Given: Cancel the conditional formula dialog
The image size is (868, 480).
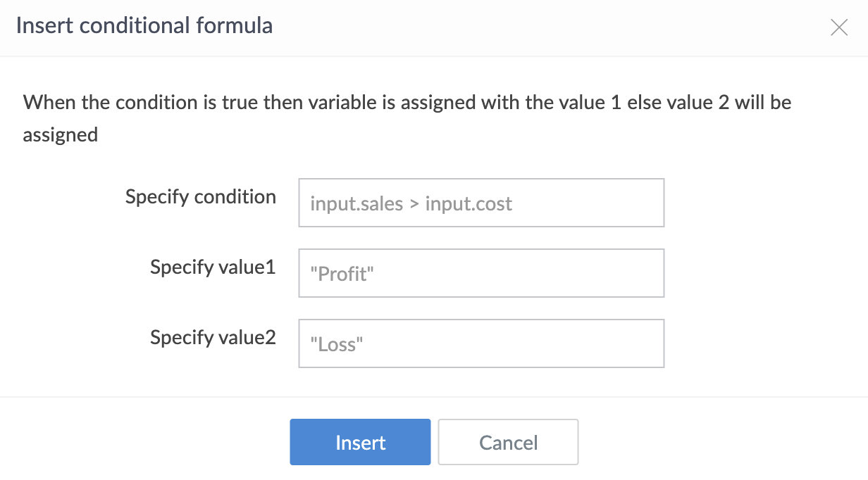Looking at the screenshot, I should click(x=508, y=442).
